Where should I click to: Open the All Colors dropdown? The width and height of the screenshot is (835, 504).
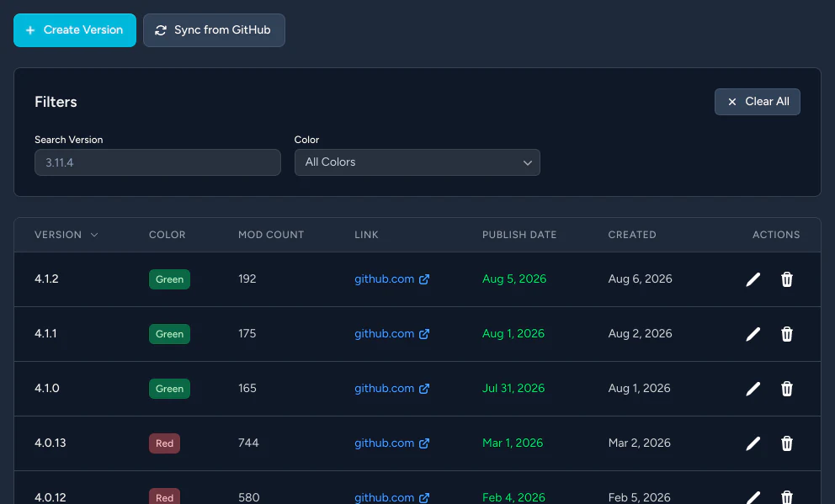coord(417,162)
